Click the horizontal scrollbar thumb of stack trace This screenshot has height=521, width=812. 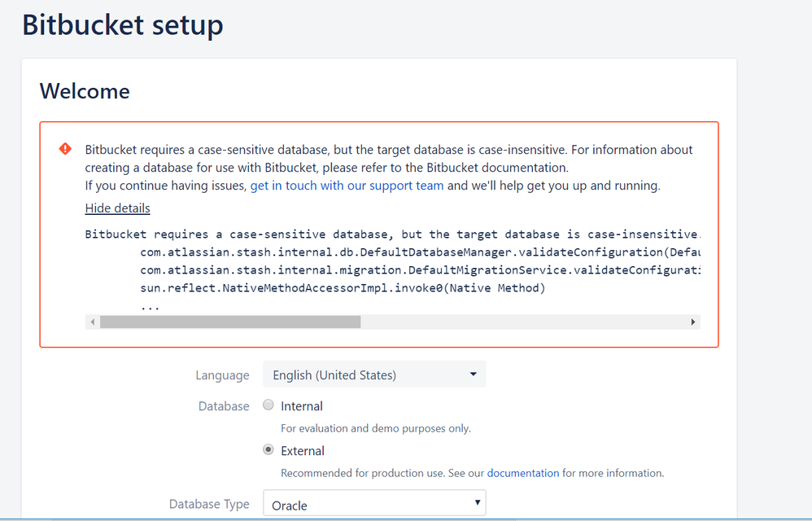[x=230, y=322]
